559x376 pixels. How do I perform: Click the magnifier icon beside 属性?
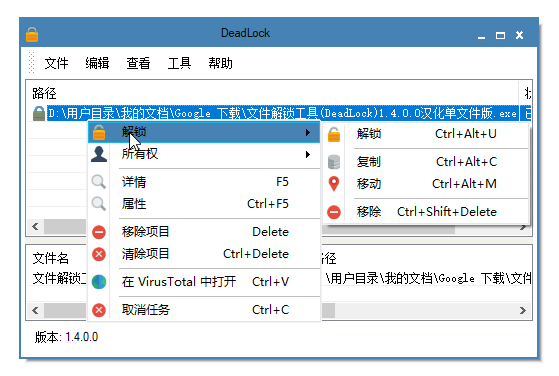[x=98, y=204]
